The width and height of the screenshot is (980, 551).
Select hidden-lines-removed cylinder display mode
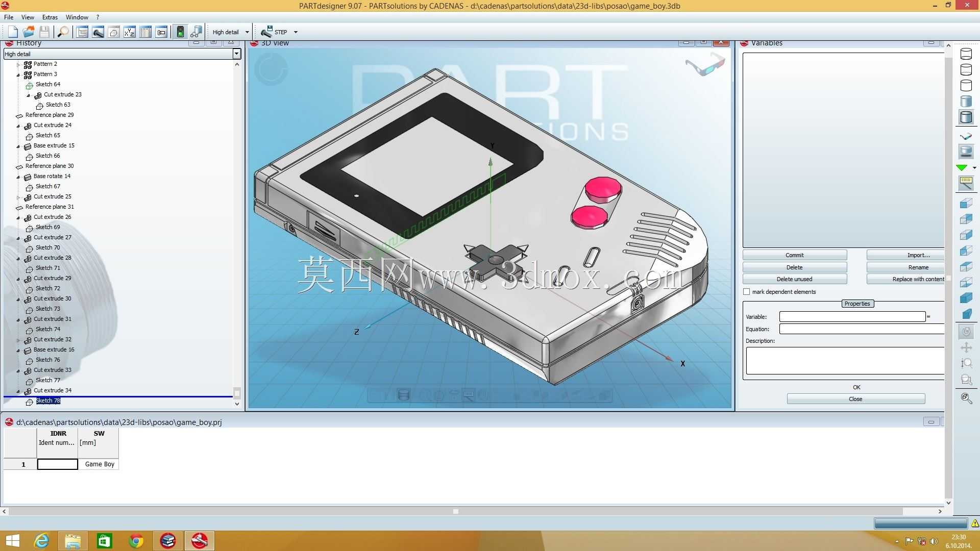pyautogui.click(x=966, y=85)
